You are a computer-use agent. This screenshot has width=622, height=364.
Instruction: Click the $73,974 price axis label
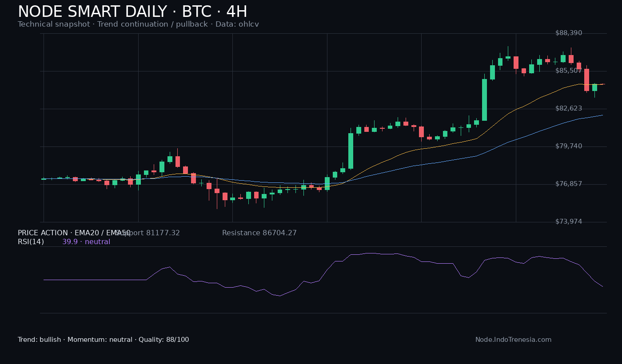(x=569, y=222)
